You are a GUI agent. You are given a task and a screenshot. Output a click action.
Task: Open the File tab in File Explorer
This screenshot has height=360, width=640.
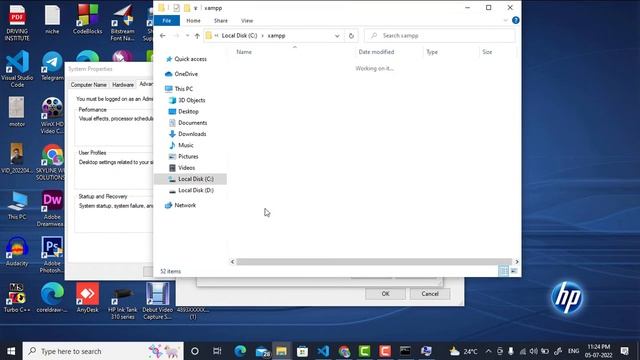pos(167,20)
